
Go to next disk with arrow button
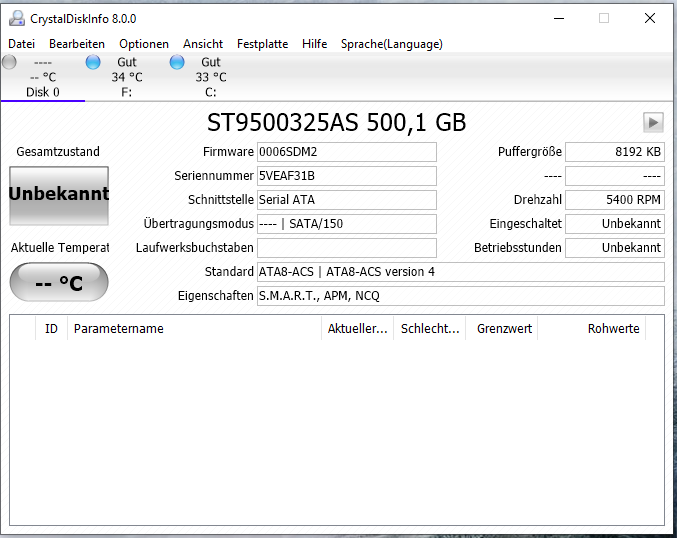pos(653,123)
